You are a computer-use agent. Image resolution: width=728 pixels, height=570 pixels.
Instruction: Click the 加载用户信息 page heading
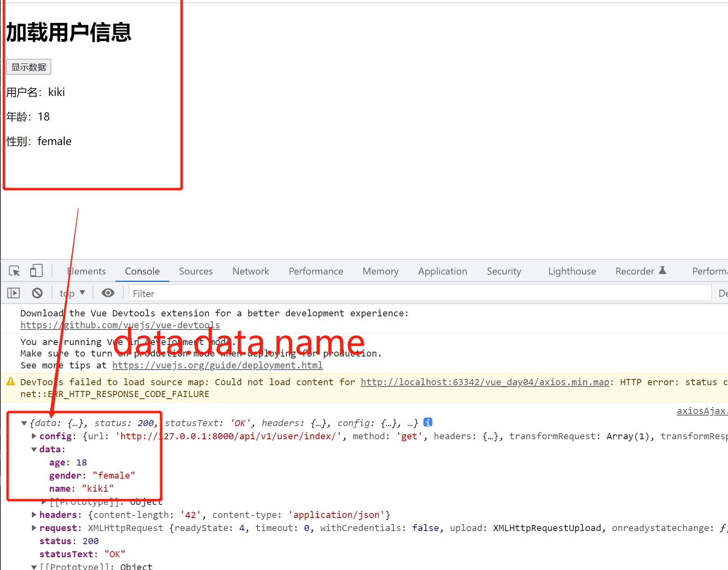[68, 32]
